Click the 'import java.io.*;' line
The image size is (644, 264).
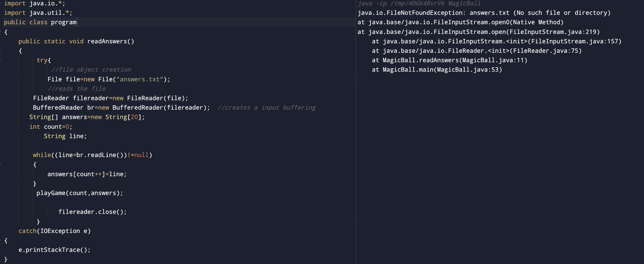[34, 4]
